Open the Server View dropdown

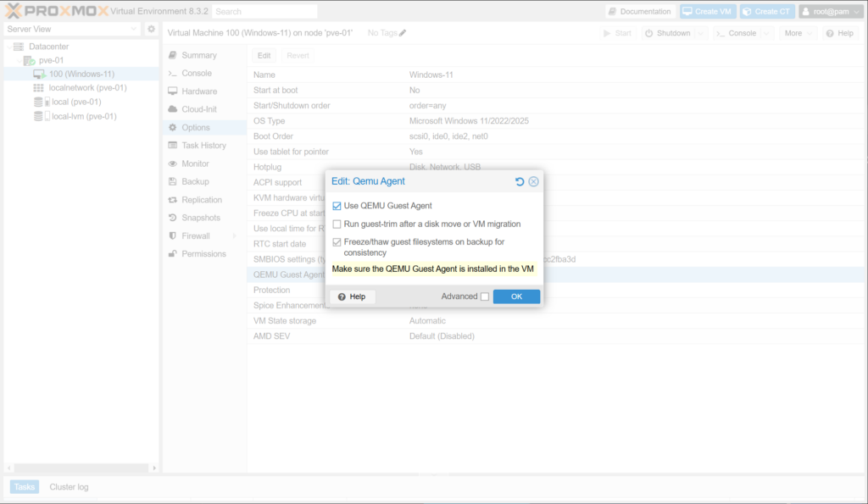71,29
